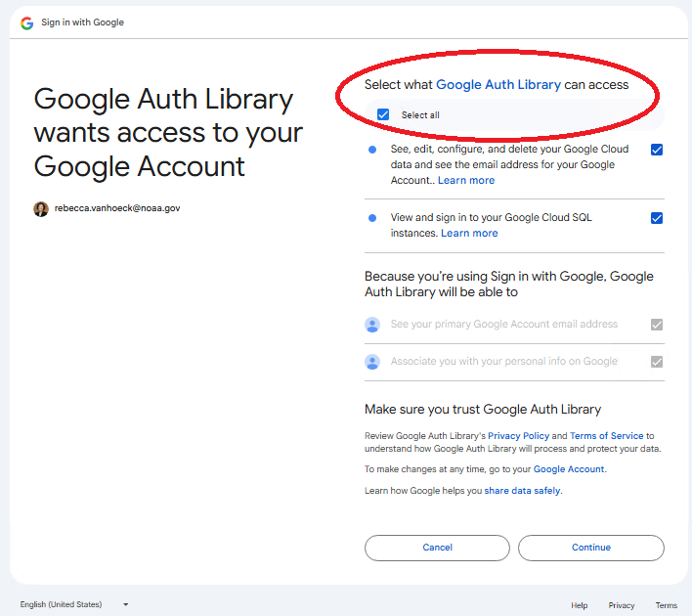Open the Terms of Service link
This screenshot has width=692, height=616.
click(606, 436)
